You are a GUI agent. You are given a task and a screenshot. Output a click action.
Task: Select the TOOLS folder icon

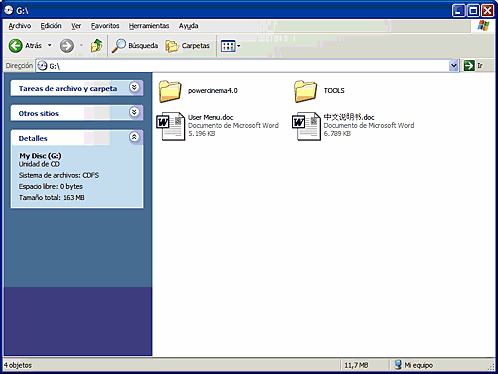pyautogui.click(x=305, y=91)
